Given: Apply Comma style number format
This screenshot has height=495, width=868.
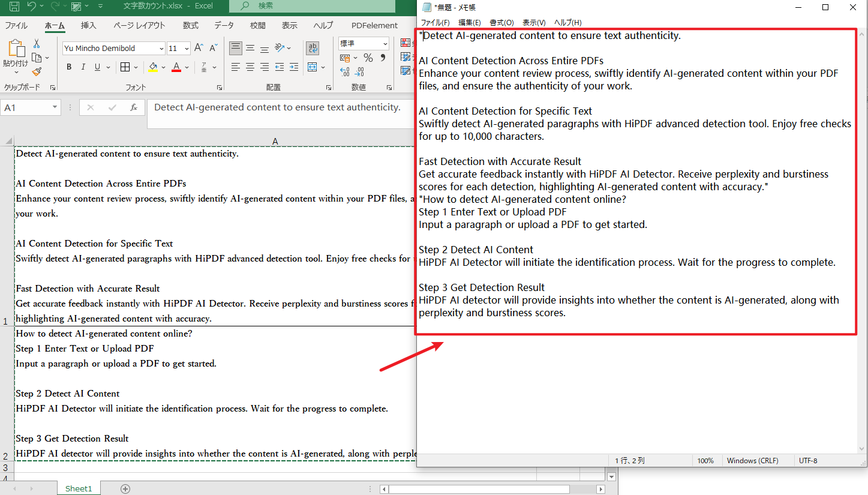Looking at the screenshot, I should tap(383, 58).
